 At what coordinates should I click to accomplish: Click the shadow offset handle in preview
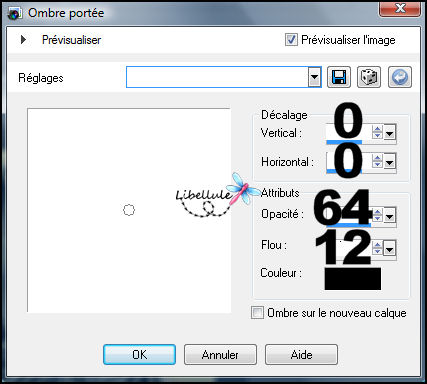click(x=129, y=210)
